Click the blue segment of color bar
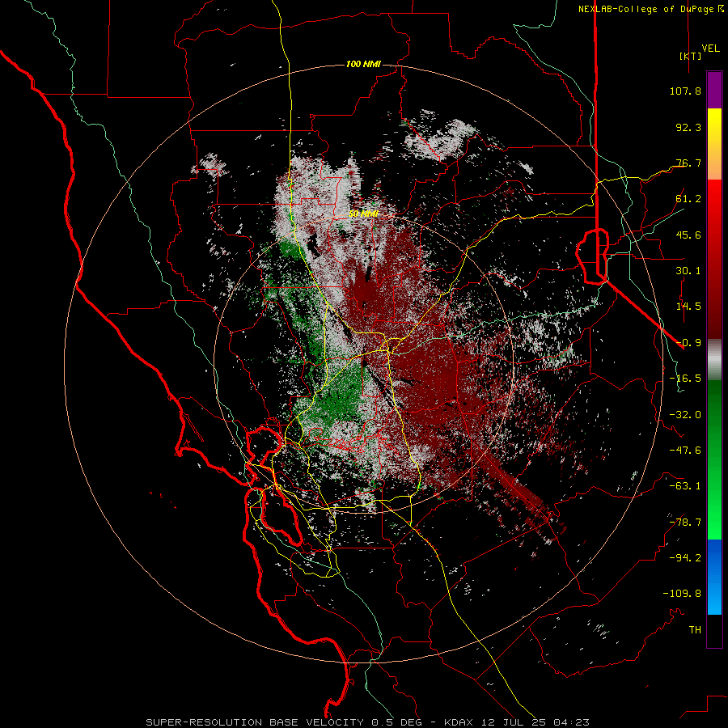This screenshot has height=728, width=728. (714, 577)
